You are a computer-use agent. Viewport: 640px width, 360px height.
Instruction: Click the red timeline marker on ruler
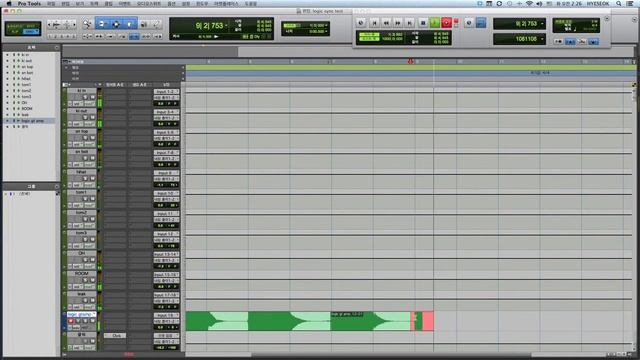pos(411,61)
